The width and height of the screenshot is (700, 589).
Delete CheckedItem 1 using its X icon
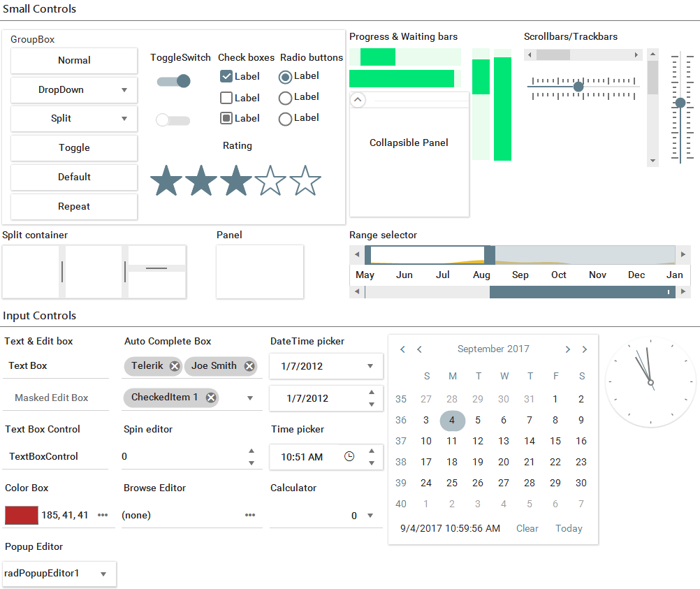211,397
